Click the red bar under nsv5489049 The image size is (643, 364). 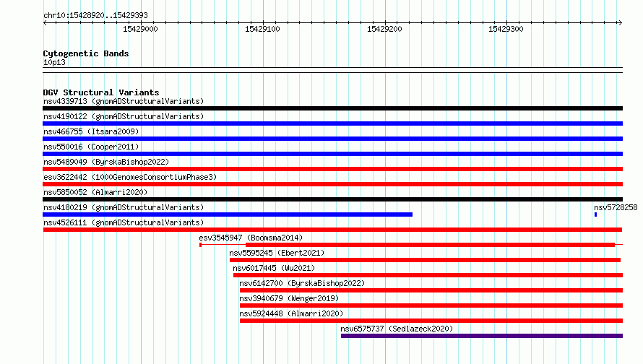(332, 169)
